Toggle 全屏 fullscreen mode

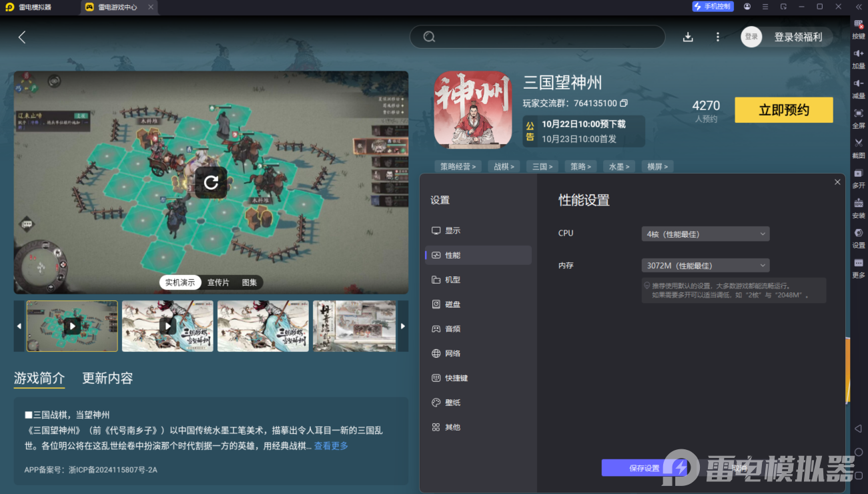tap(859, 118)
